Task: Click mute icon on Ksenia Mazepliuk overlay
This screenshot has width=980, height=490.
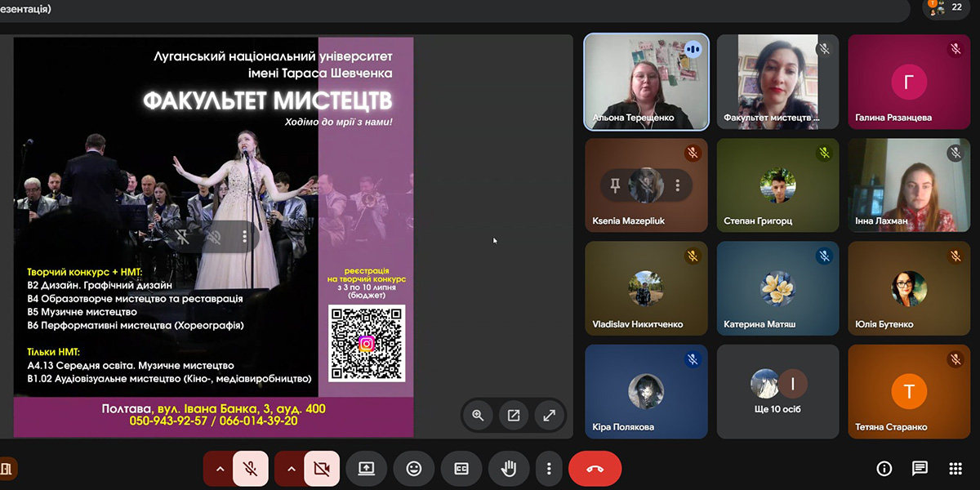Action: [x=647, y=185]
